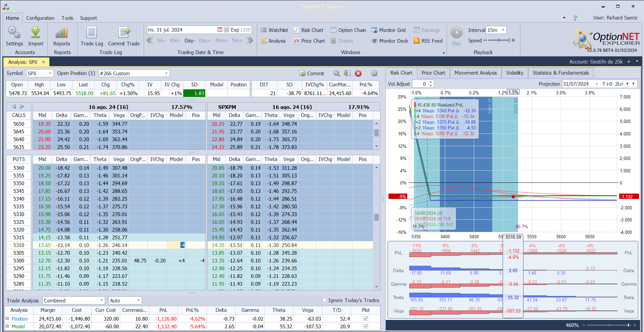Go to next expiration with right arrow

(22, 107)
